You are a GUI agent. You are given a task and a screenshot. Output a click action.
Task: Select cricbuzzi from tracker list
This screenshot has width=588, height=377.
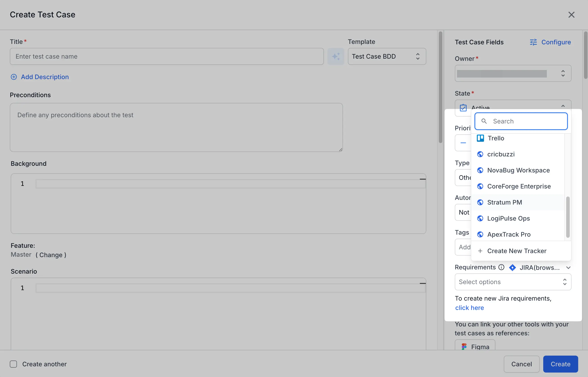(518, 154)
